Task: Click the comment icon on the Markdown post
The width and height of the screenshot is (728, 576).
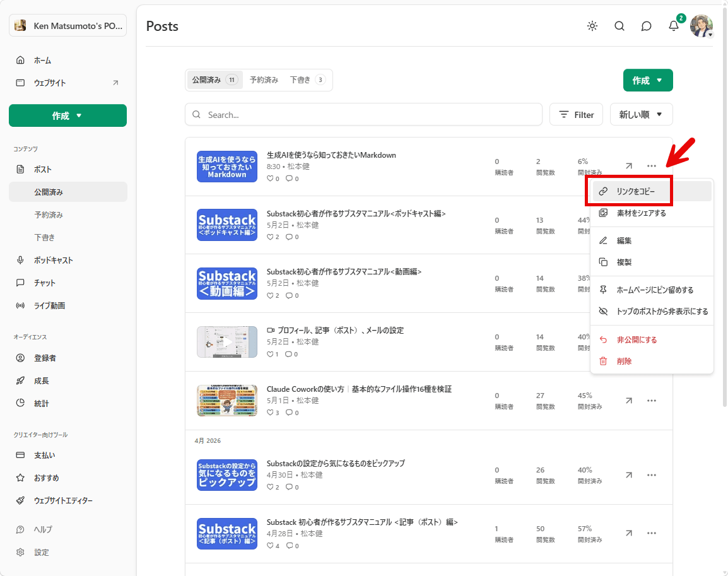Action: [289, 179]
